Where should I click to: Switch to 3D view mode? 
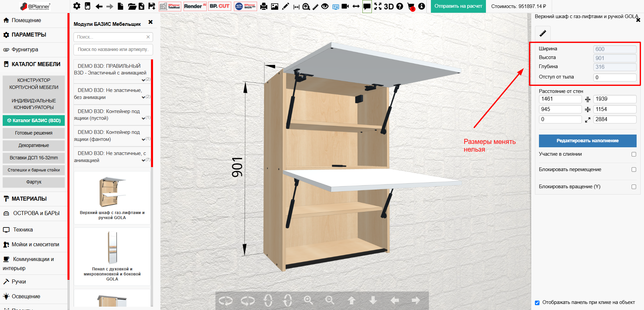pyautogui.click(x=389, y=6)
